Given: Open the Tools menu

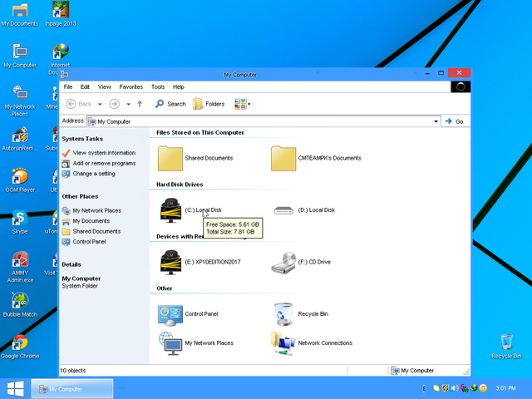Looking at the screenshot, I should tap(158, 86).
